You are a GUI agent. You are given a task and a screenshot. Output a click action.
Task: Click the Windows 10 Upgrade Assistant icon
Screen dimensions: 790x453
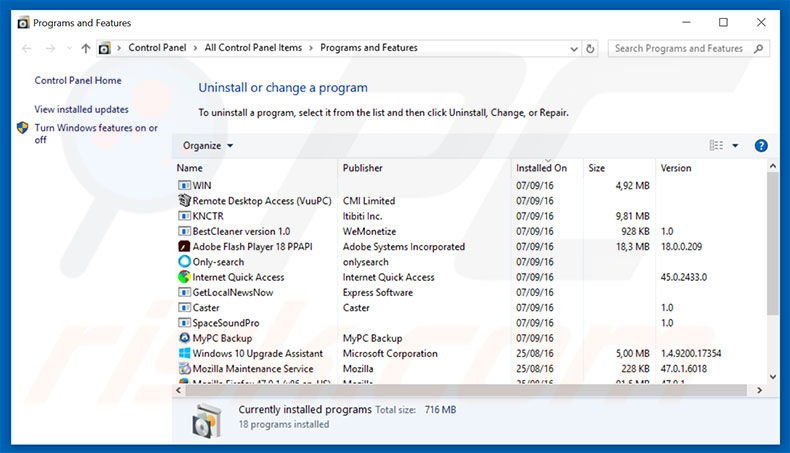(184, 353)
